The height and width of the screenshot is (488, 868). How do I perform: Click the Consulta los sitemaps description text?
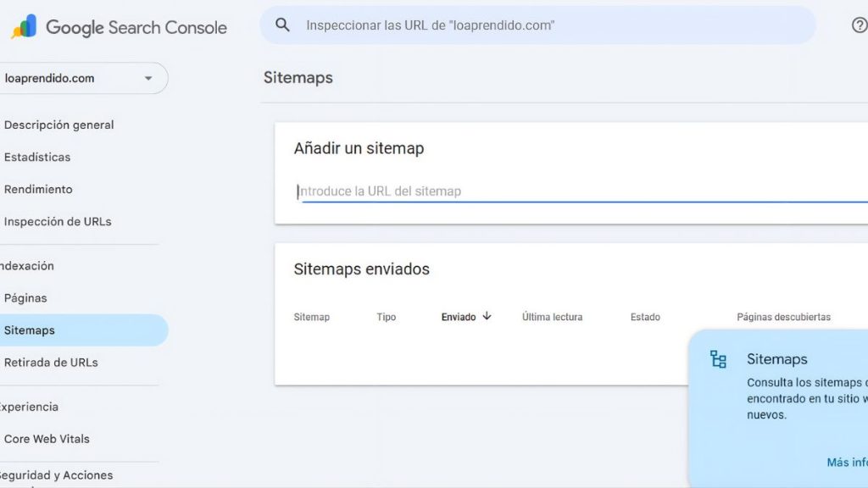[x=807, y=398]
